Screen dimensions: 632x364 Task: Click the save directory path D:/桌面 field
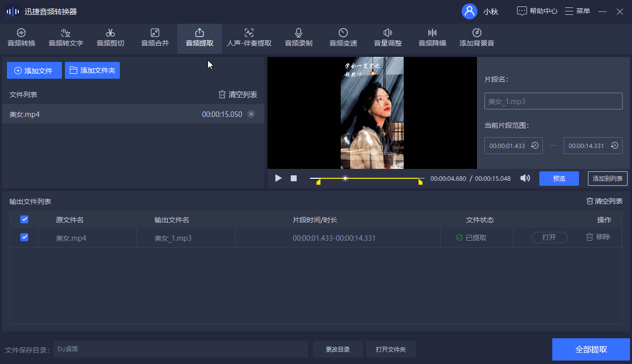click(181, 349)
